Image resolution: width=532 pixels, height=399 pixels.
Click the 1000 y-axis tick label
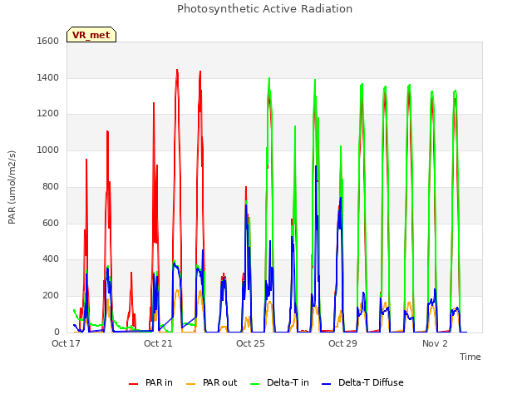point(48,150)
